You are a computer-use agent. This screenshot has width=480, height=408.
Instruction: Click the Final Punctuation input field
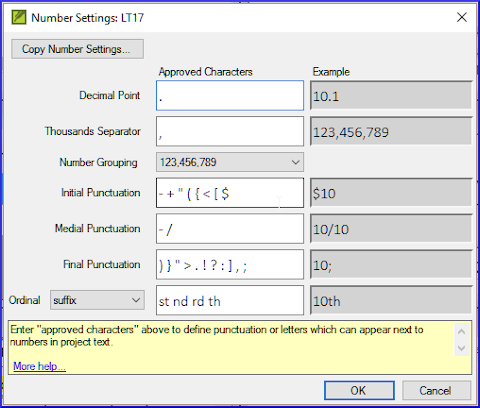click(230, 265)
